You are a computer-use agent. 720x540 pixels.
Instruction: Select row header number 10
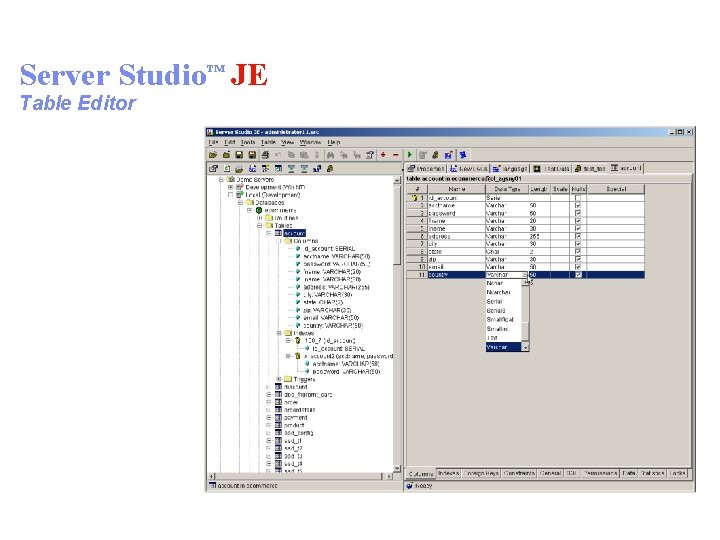pos(417,267)
